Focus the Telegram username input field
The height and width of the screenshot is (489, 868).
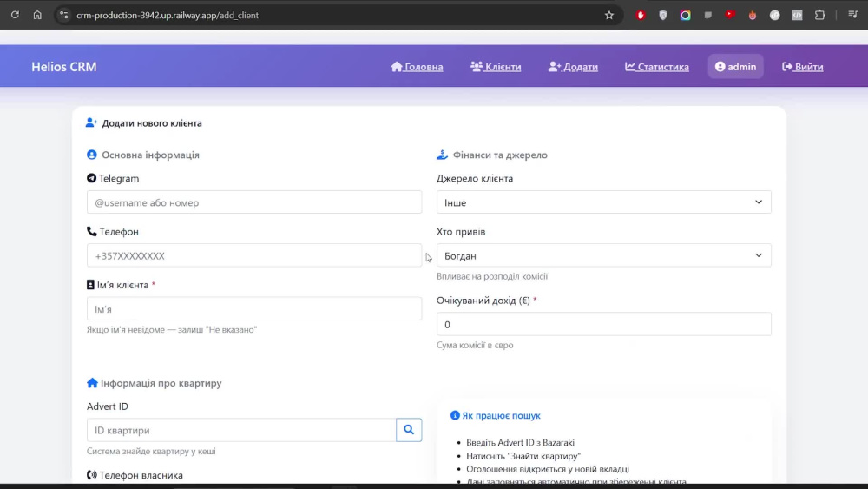[x=254, y=202]
